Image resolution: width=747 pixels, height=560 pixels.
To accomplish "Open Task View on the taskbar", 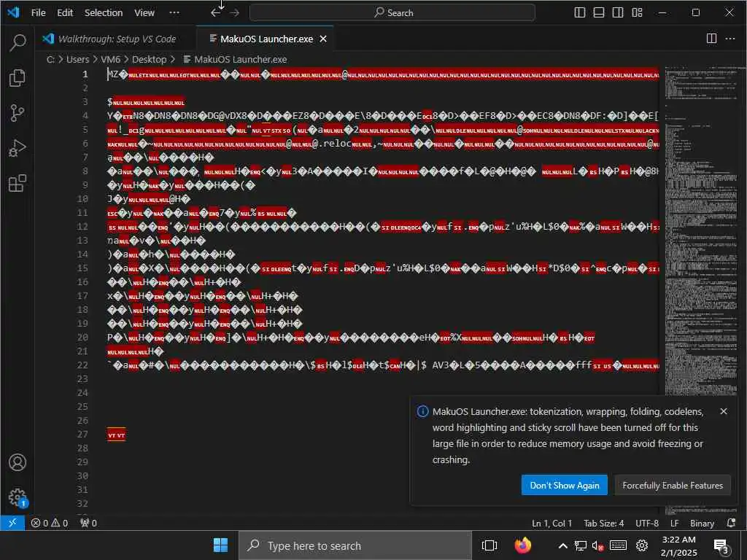I will [489, 545].
